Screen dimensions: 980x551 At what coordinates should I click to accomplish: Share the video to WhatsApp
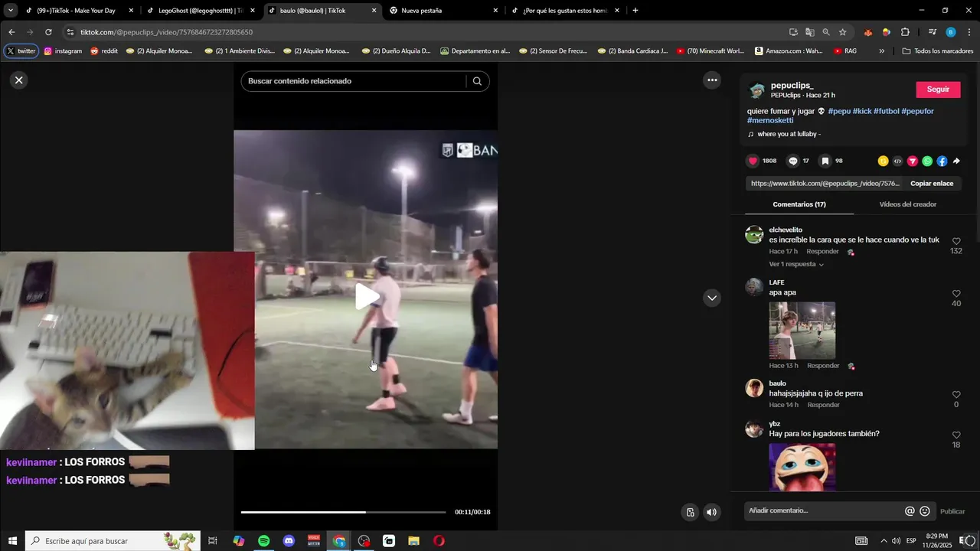[927, 161]
